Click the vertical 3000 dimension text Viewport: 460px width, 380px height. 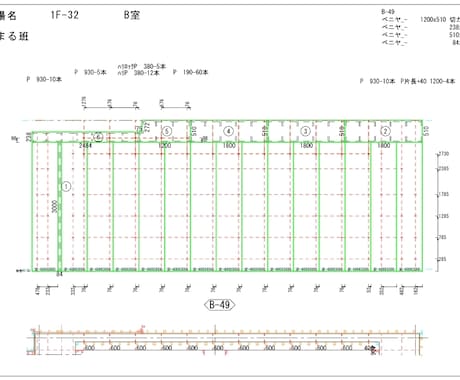pyautogui.click(x=55, y=207)
